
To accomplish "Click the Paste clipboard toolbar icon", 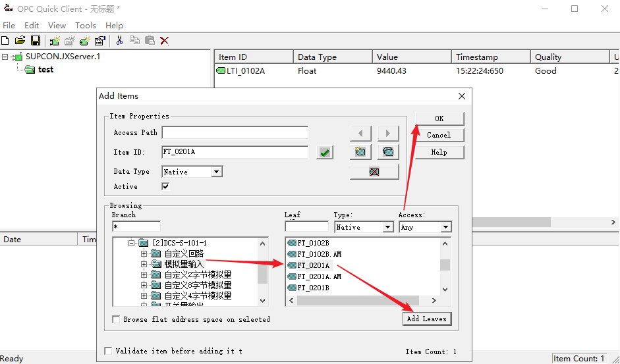I will [150, 40].
